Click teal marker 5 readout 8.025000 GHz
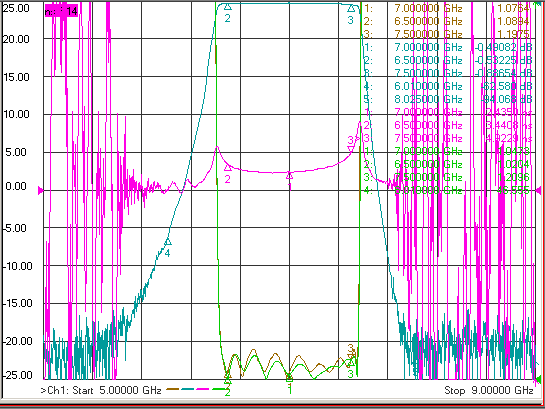The height and width of the screenshot is (409, 545). tap(448, 99)
